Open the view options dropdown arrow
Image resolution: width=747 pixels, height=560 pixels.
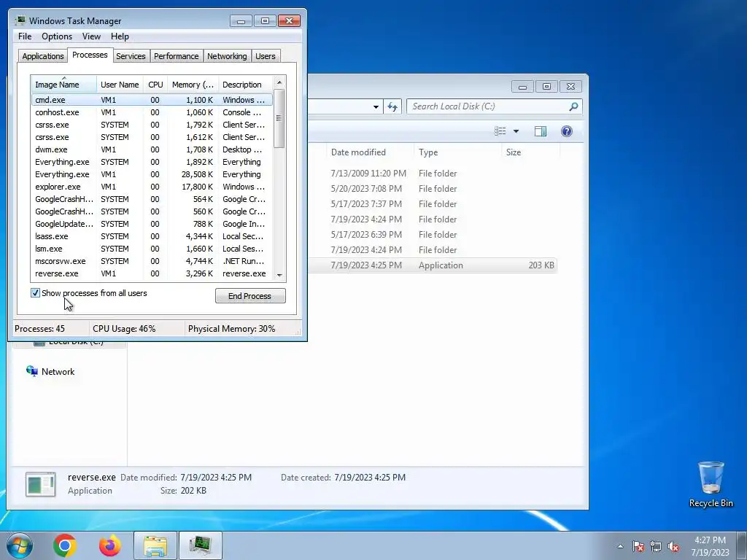[516, 131]
